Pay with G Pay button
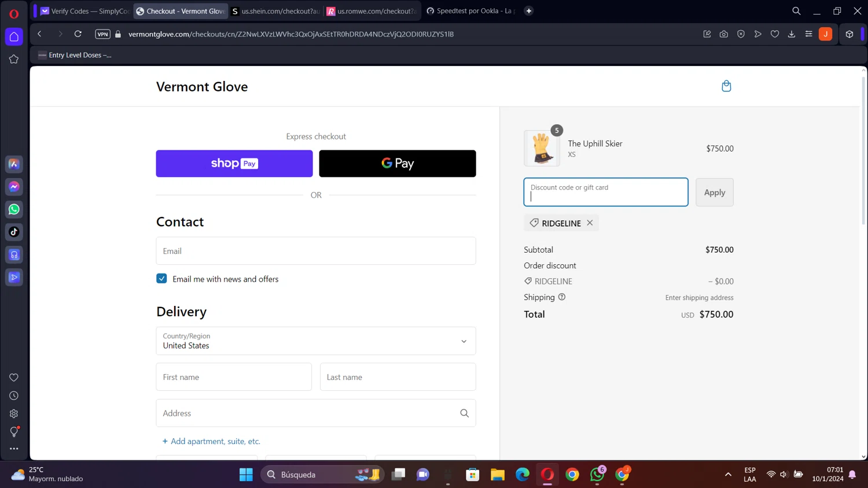The height and width of the screenshot is (488, 868). (x=398, y=164)
